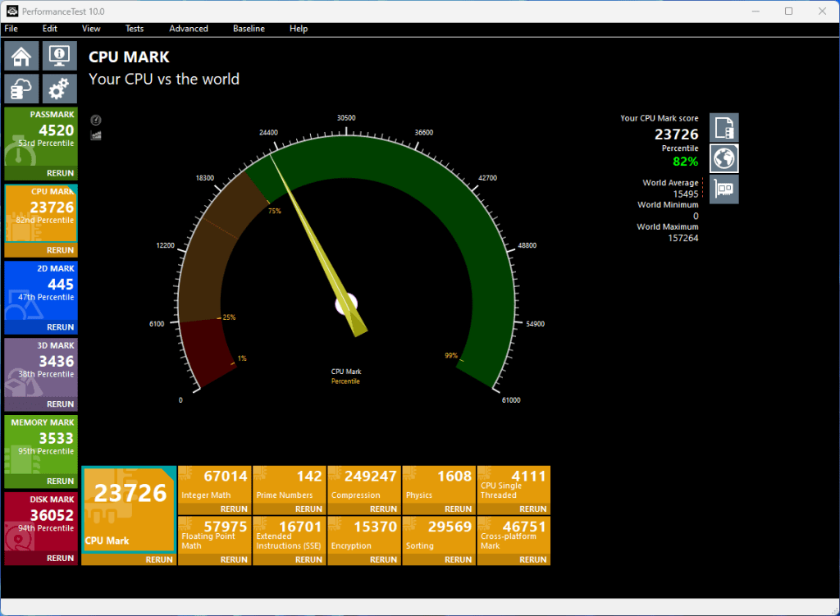This screenshot has width=840, height=616.
Task: Go to the Home screen icon
Action: click(21, 57)
